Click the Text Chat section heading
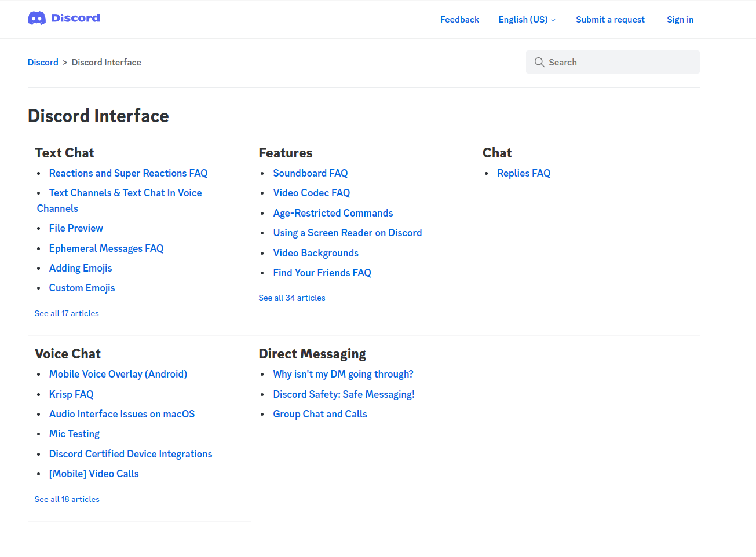 click(64, 153)
